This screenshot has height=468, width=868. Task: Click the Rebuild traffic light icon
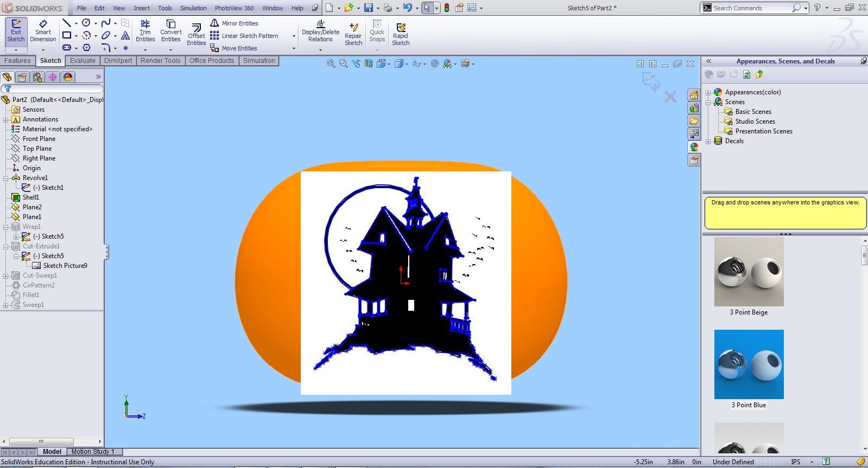(447, 8)
